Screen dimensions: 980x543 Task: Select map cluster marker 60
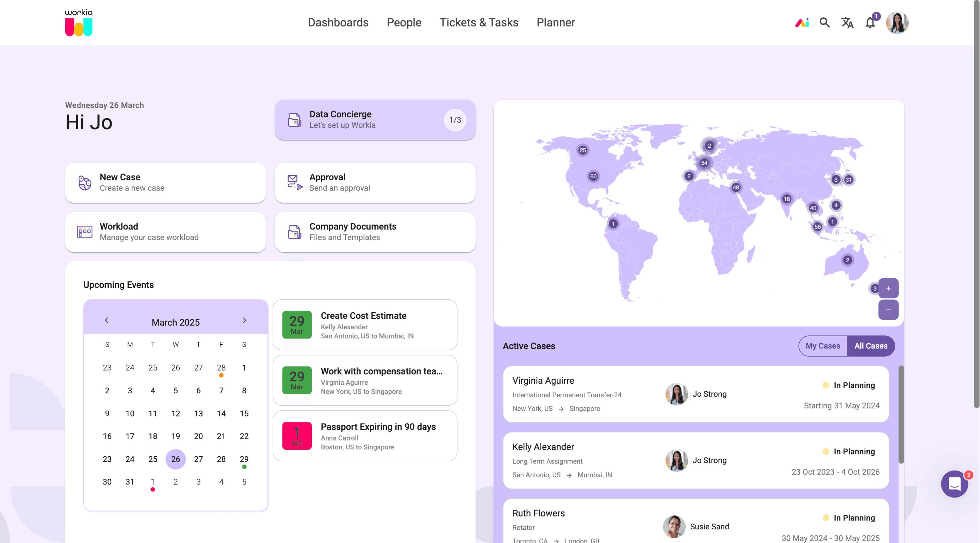(x=593, y=176)
